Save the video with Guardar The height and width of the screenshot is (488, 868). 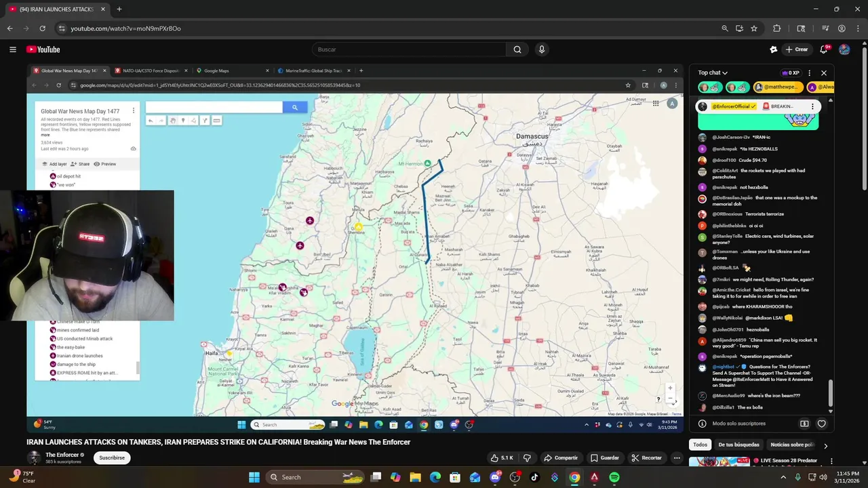point(604,457)
